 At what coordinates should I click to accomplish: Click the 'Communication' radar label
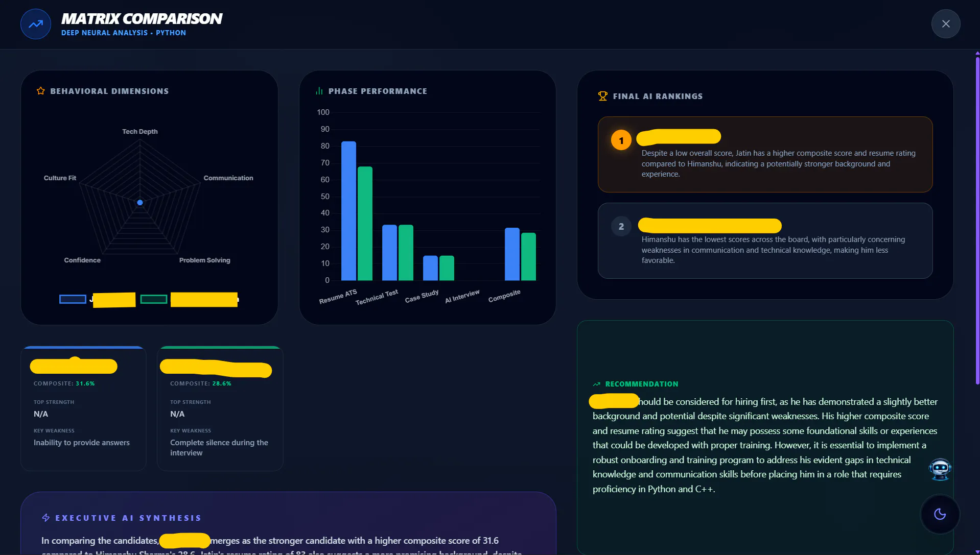point(228,178)
